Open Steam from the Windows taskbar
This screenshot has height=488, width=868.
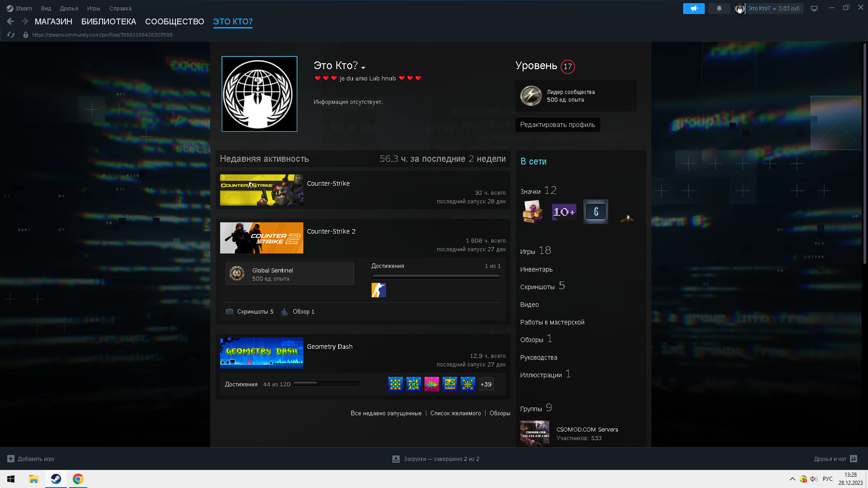[x=56, y=479]
